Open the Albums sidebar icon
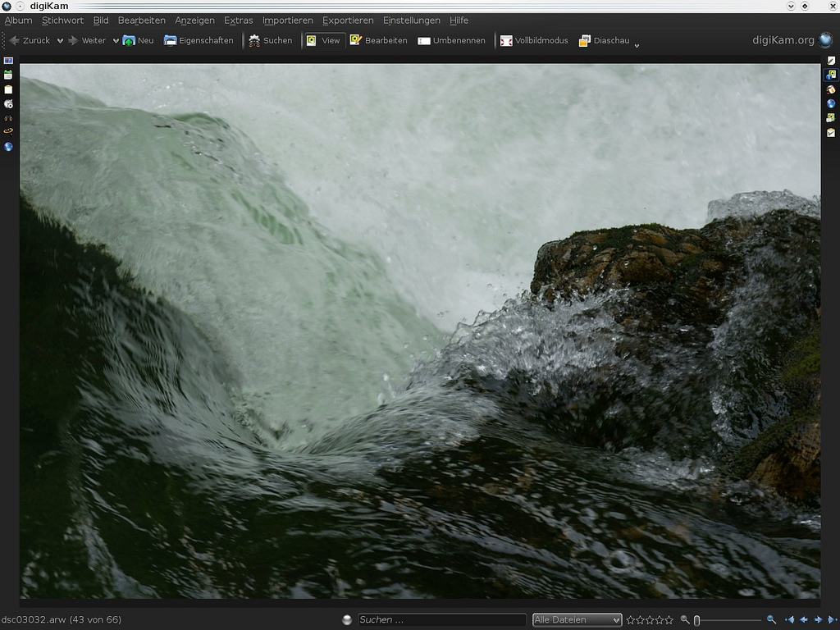Image resolution: width=840 pixels, height=630 pixels. [x=8, y=61]
